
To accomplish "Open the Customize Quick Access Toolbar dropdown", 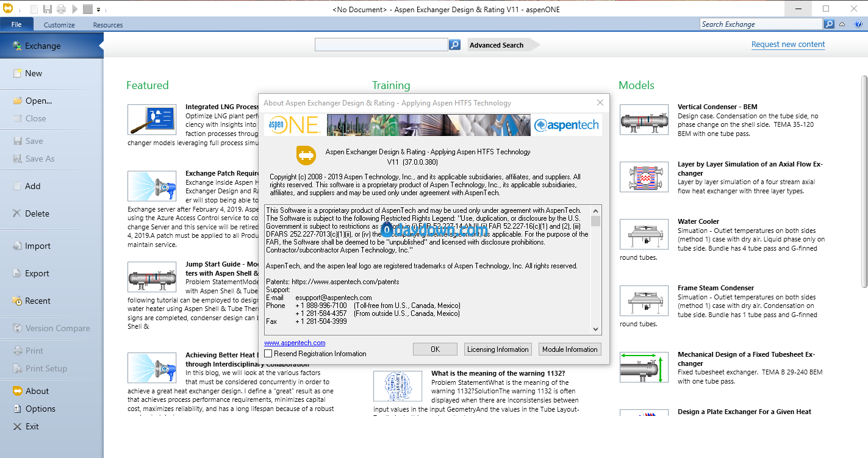I will click(x=99, y=10).
